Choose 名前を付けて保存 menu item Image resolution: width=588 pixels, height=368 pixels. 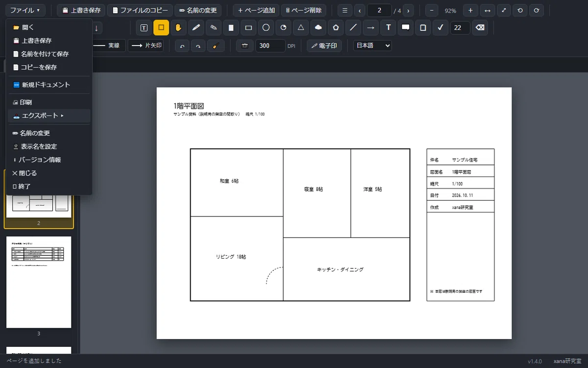coord(49,54)
